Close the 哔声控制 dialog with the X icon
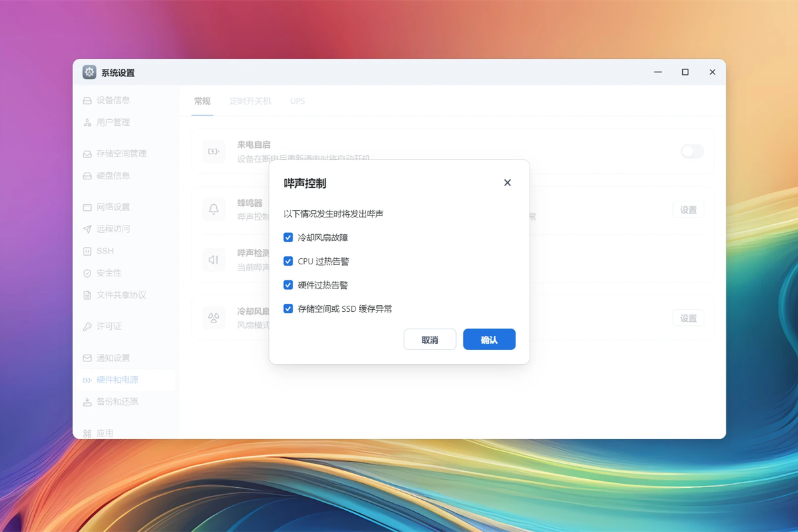798x532 pixels. click(507, 183)
